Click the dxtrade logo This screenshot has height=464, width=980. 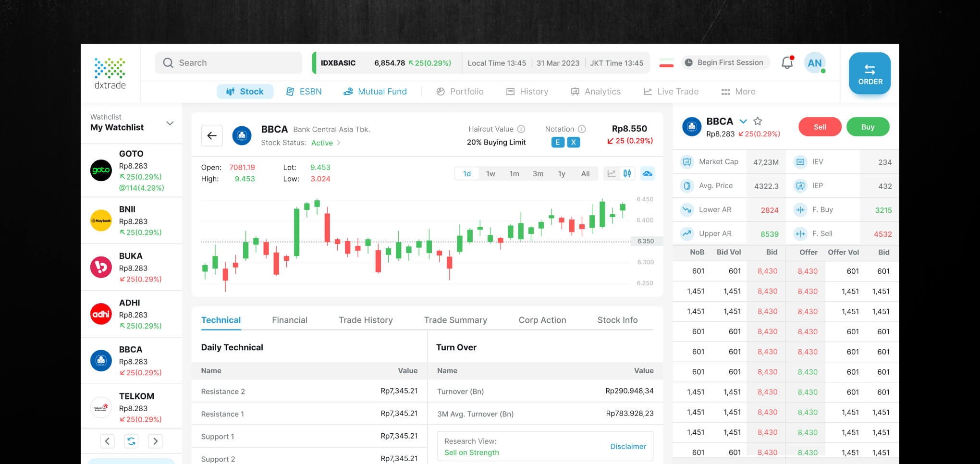(x=110, y=73)
